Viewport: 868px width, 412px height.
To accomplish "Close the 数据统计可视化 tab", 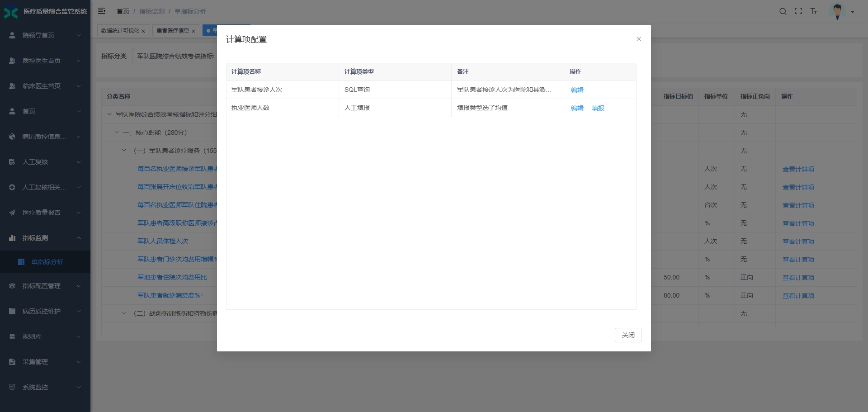I will 143,31.
